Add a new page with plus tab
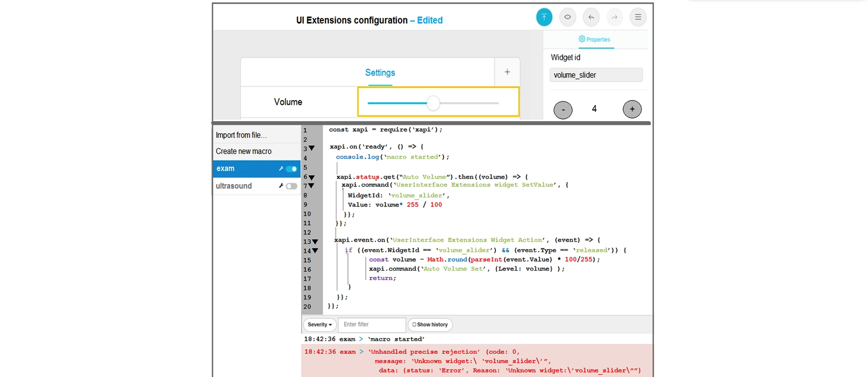868x377 pixels. pyautogui.click(x=507, y=72)
